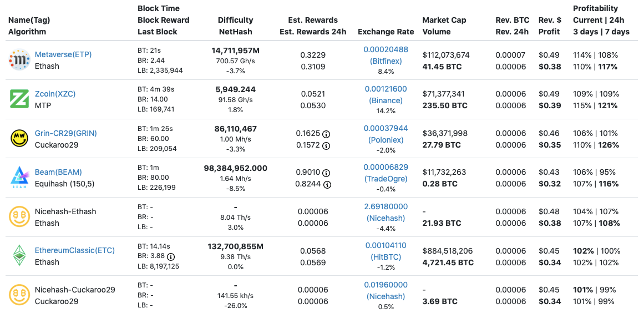This screenshot has width=644, height=313.
Task: Click the HitBTC exchange rate link
Action: pos(386,257)
